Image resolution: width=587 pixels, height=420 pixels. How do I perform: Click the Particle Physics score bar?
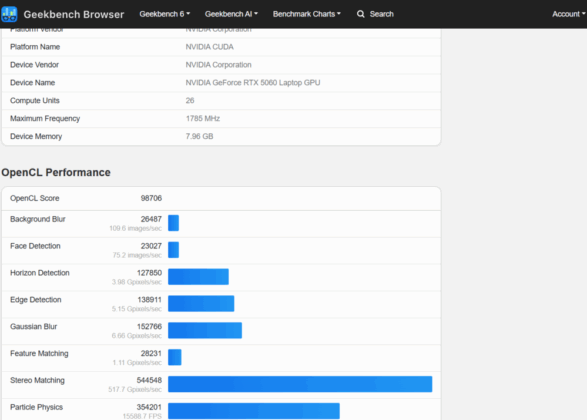[254, 411]
